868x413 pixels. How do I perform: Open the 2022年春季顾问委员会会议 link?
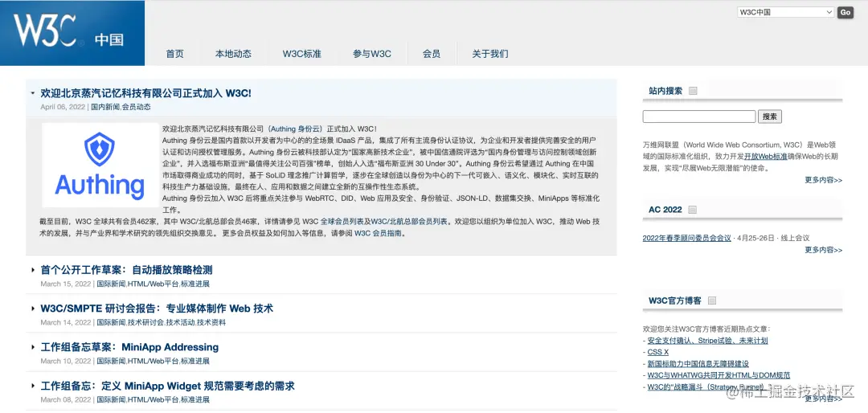coord(687,238)
